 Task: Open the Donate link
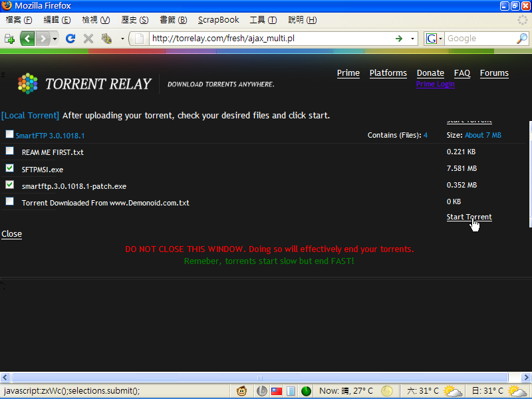tap(430, 73)
